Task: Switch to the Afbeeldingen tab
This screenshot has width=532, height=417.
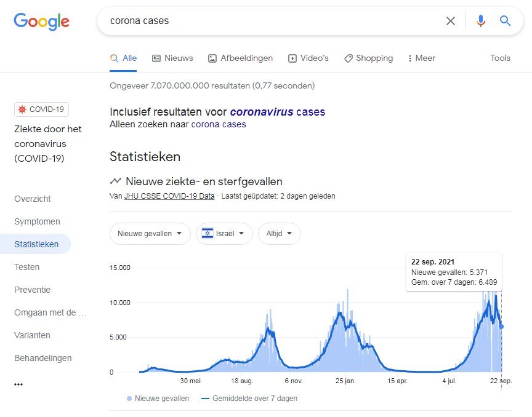Action: click(x=240, y=58)
